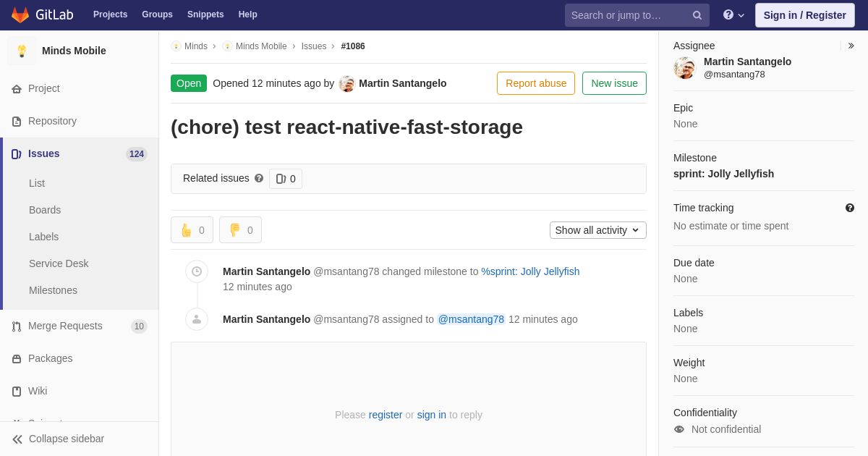This screenshot has width=868, height=456.
Task: Open the Labels submenu item
Action: pyautogui.click(x=44, y=237)
